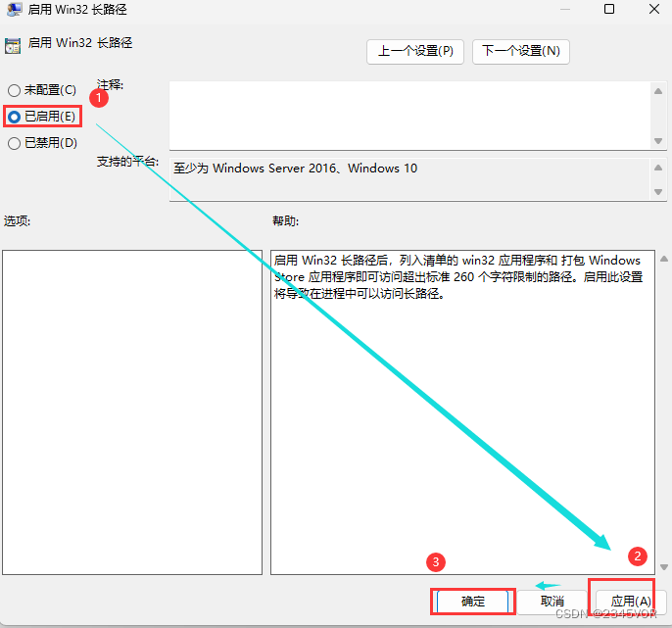672x628 pixels.
Task: Click the text 至少为 Windows Server 2016、Windows 10
Action: (295, 169)
